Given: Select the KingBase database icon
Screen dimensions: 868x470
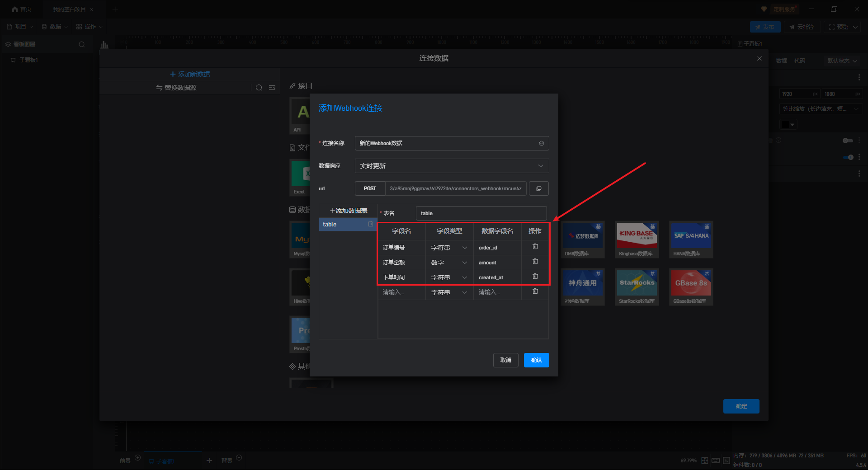Looking at the screenshot, I should (637, 236).
